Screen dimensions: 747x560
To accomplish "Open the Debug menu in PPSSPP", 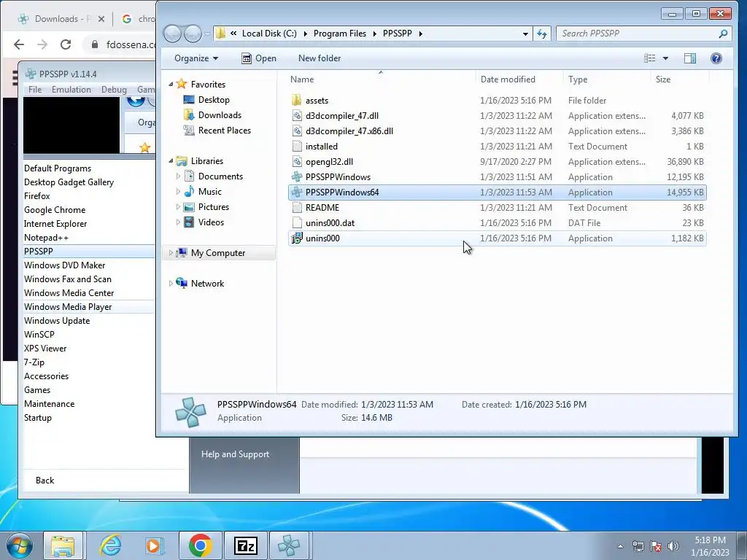I will [114, 90].
